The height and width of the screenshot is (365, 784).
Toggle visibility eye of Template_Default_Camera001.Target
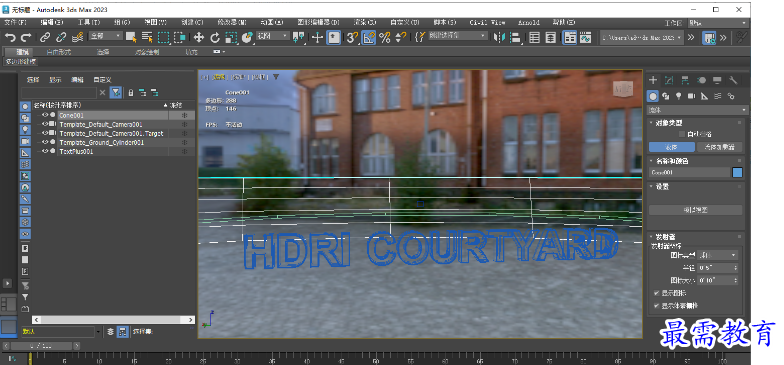point(45,133)
